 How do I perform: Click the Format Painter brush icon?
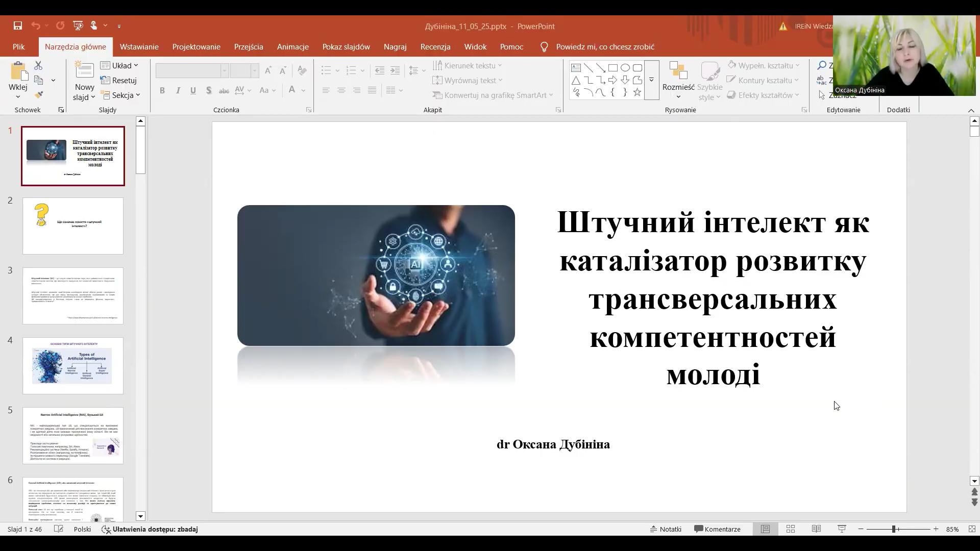[39, 95]
